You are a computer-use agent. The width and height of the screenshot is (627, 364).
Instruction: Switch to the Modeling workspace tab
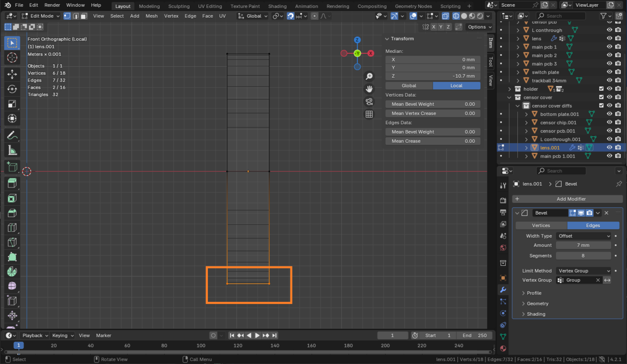[149, 6]
